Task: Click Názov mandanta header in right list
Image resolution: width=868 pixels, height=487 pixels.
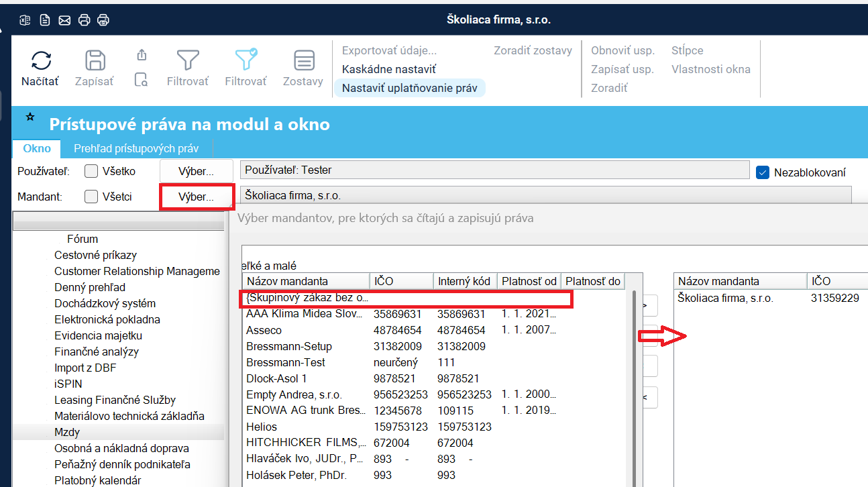Action: [741, 281]
